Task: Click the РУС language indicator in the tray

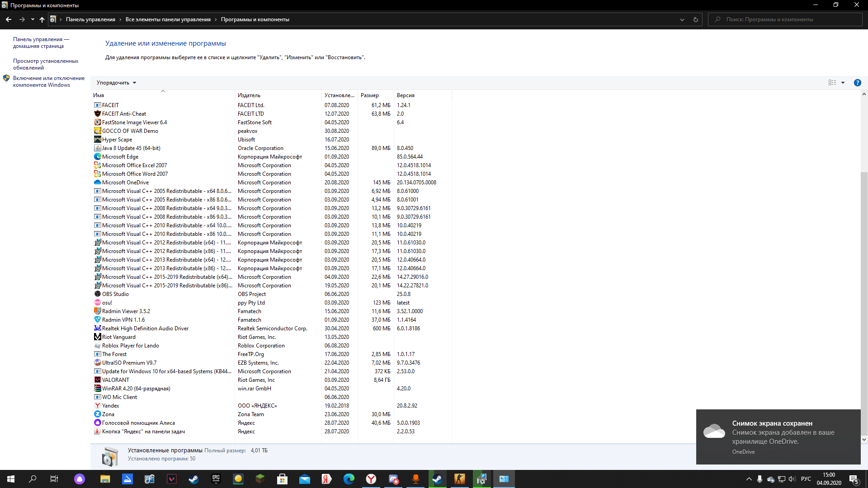Action: pyautogui.click(x=806, y=479)
